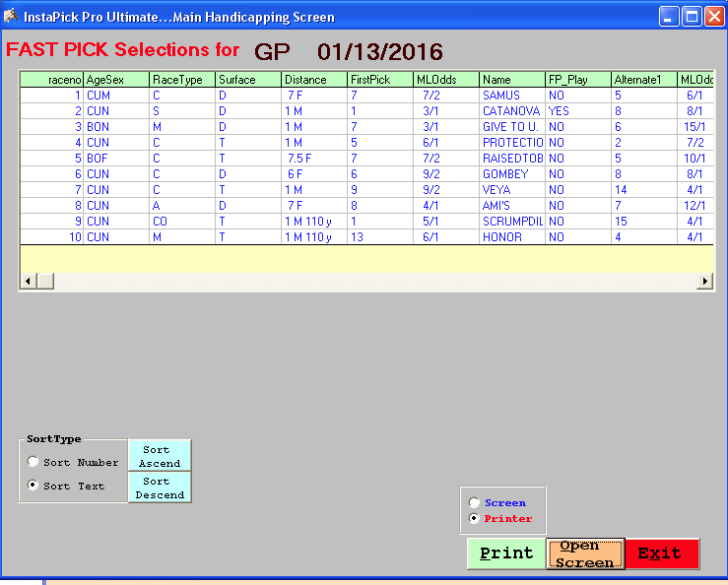Click the CUM AgeSex cell
Viewport: 728px width, 585px height.
116,96
